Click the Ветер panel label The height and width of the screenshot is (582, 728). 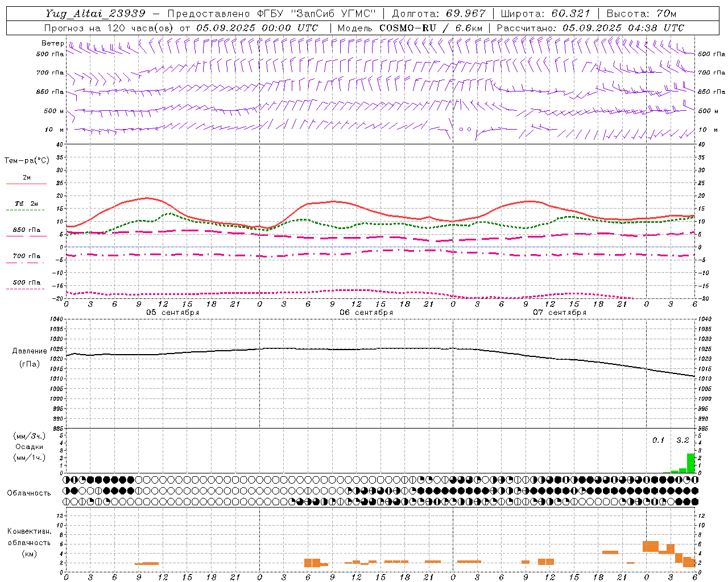click(x=52, y=43)
